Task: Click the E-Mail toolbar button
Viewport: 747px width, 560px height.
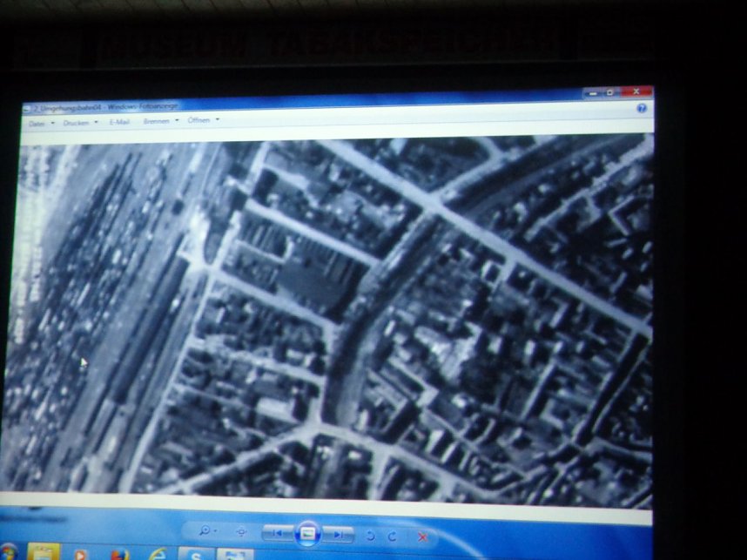Action: (119, 122)
